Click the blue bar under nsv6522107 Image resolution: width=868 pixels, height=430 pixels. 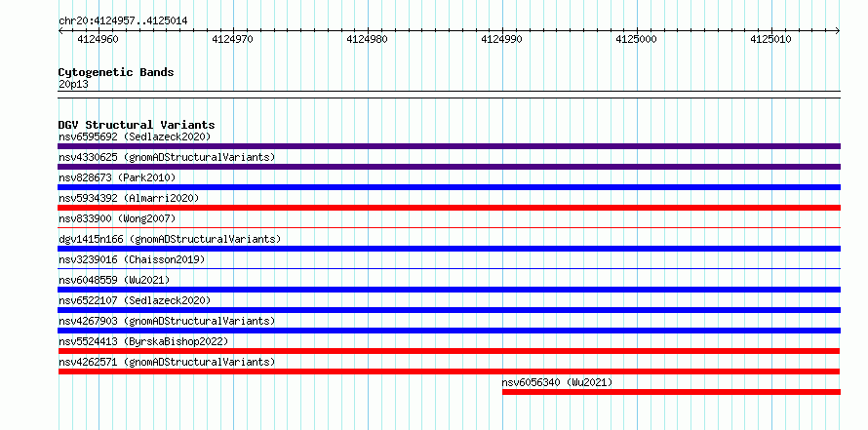[x=449, y=310]
